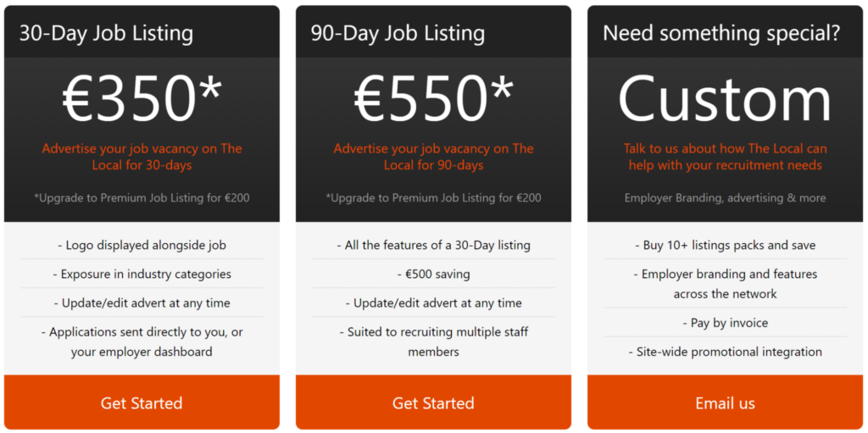Click the orange 30-days advertise description
This screenshot has width=868, height=433.
(x=142, y=157)
